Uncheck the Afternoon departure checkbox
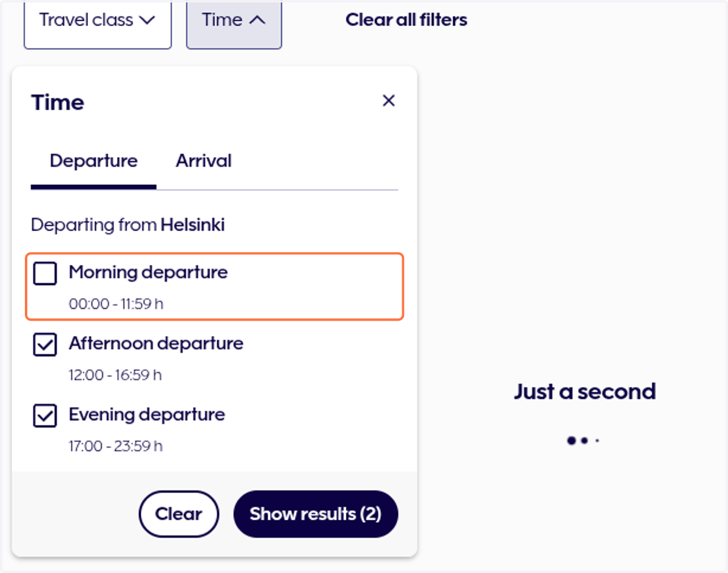The height and width of the screenshot is (573, 728). pyautogui.click(x=45, y=345)
